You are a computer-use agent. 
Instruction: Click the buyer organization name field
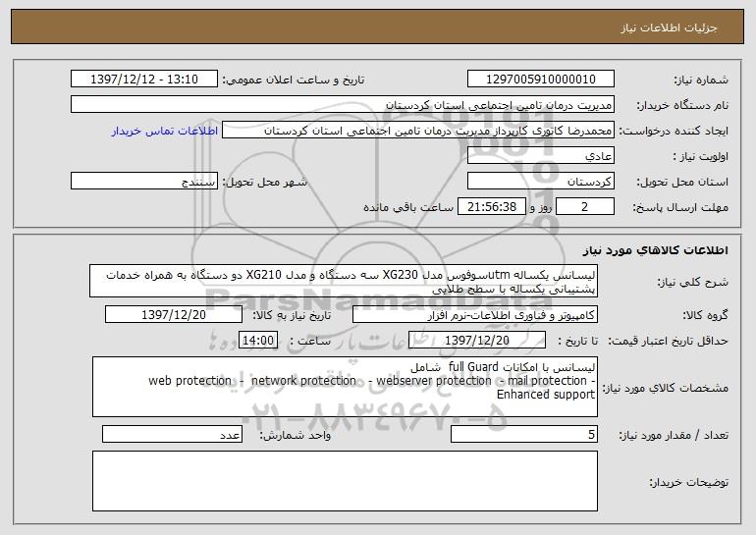tap(343, 105)
